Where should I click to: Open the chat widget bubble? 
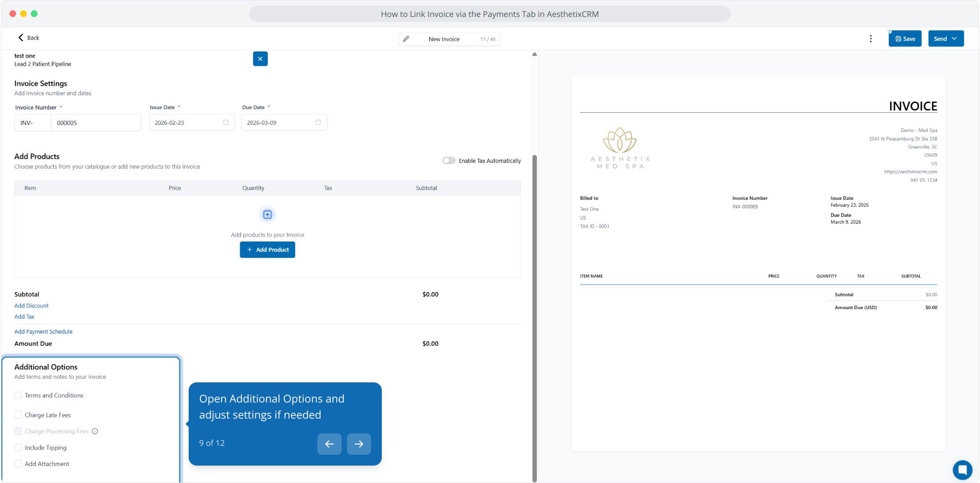point(962,470)
